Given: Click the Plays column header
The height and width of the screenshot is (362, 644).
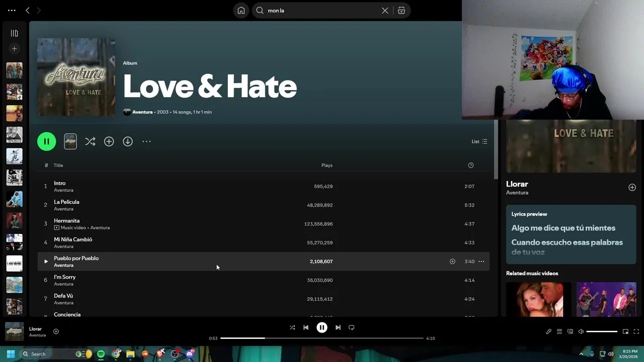Looking at the screenshot, I should point(327,165).
